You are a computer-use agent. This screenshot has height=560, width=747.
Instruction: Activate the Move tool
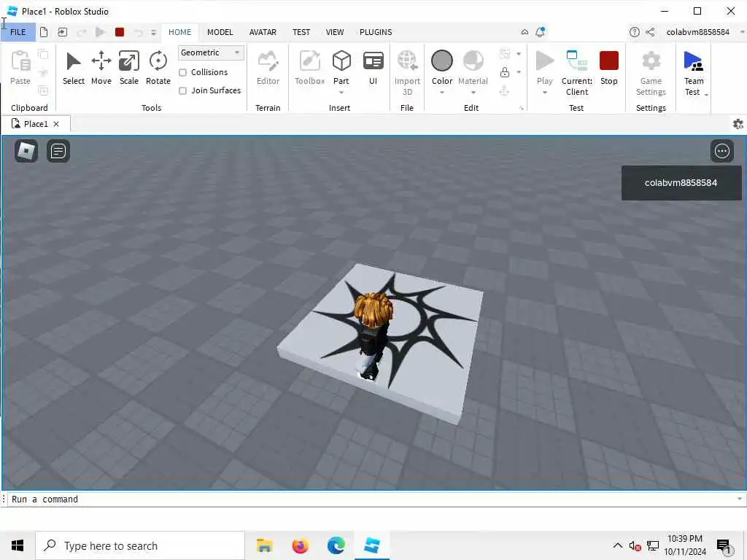click(x=101, y=68)
